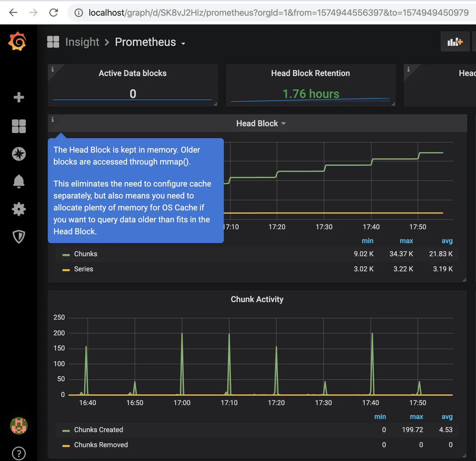This screenshot has width=476, height=461.
Task: Open the Prometheus dashboard picker dropdown
Action: click(x=150, y=42)
